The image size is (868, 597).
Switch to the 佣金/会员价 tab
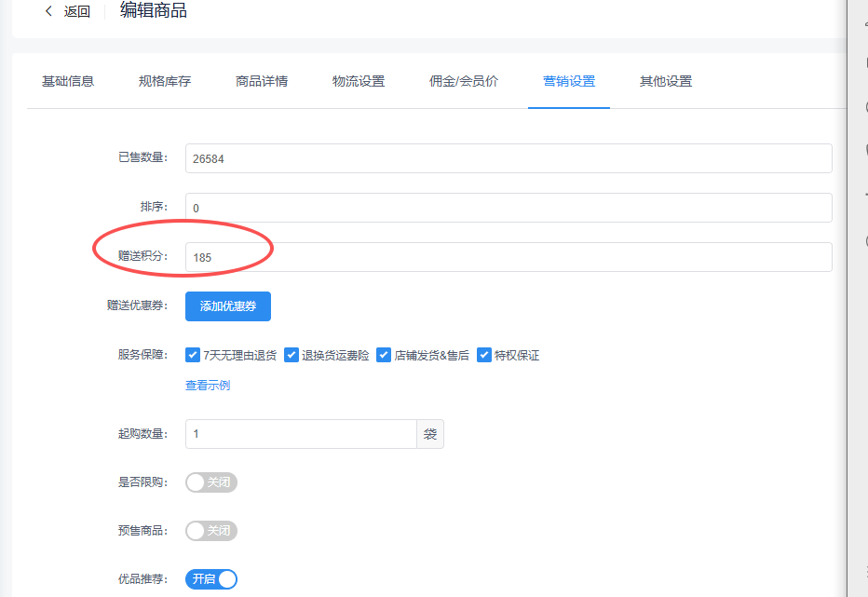pyautogui.click(x=463, y=81)
